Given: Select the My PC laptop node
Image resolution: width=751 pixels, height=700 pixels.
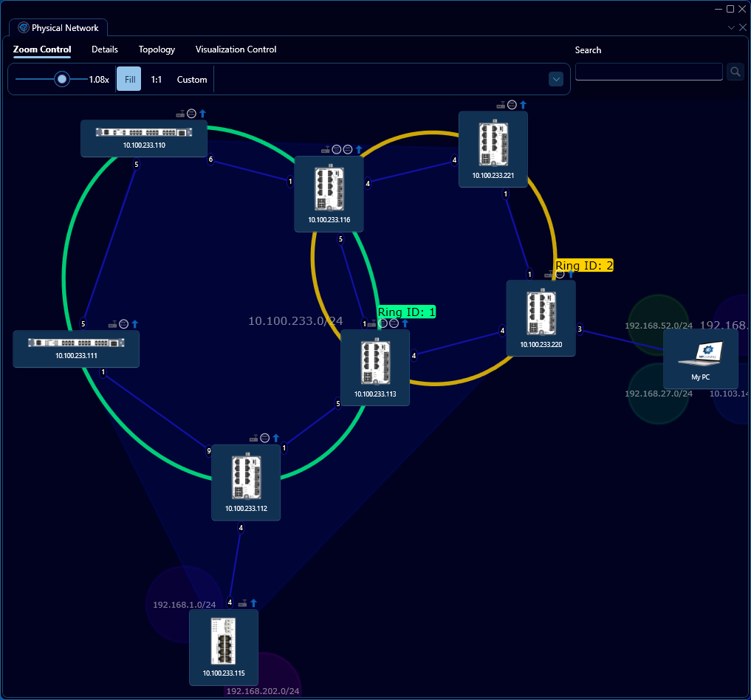Looking at the screenshot, I should [x=701, y=360].
